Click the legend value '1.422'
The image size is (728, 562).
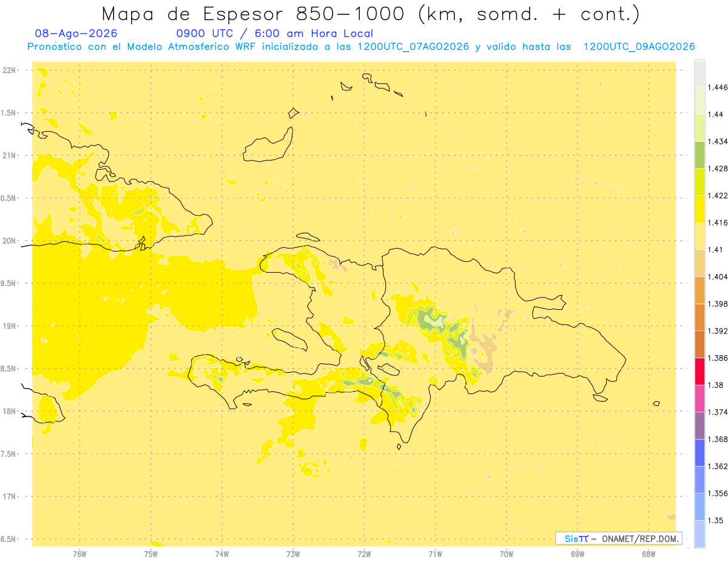point(717,195)
